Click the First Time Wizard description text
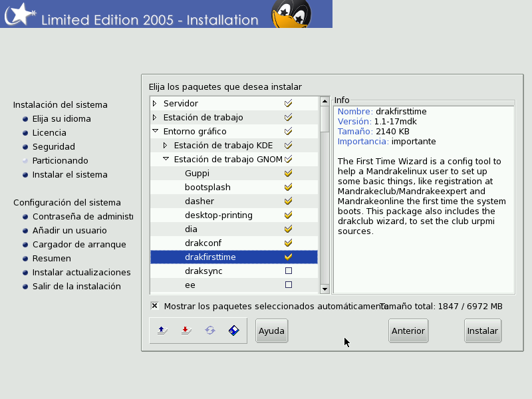The width and height of the screenshot is (532, 399). [x=422, y=196]
